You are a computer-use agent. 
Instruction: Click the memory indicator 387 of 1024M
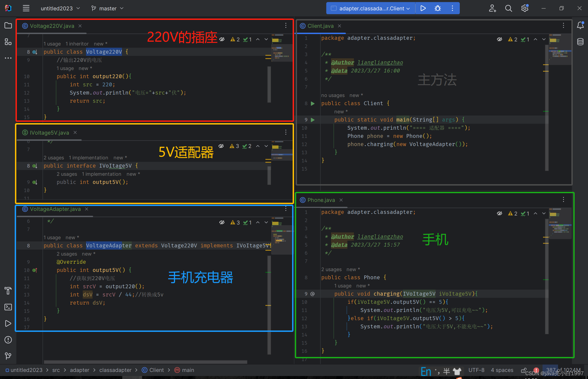[563, 370]
